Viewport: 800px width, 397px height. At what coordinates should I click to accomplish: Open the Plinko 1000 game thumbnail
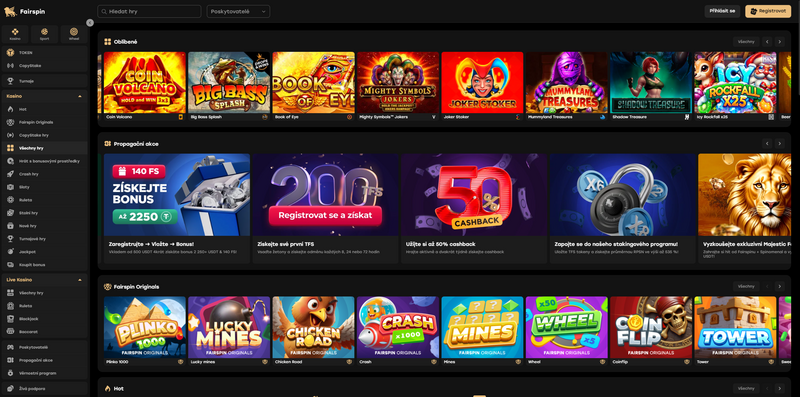click(x=145, y=327)
